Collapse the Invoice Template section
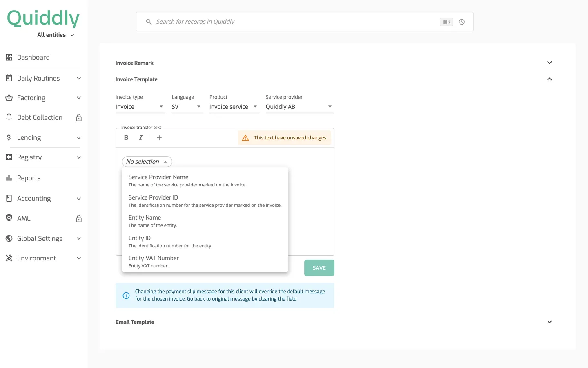Screen dimensions: 588x368 550,79
